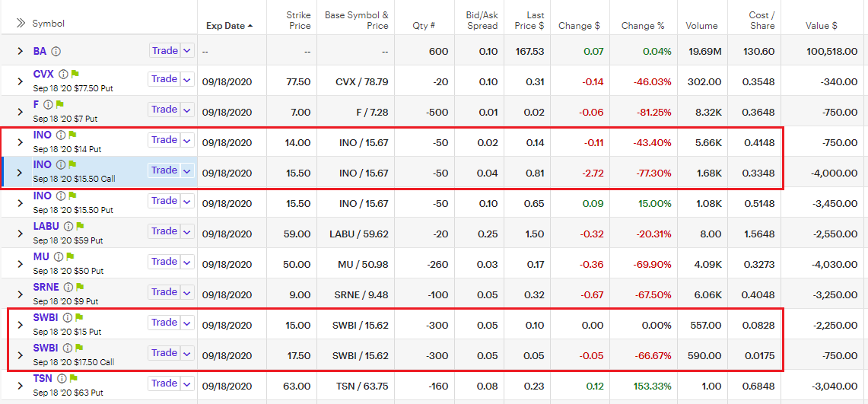This screenshot has width=868, height=404.
Task: Expand the TSN $63 Put row
Action: click(x=21, y=386)
